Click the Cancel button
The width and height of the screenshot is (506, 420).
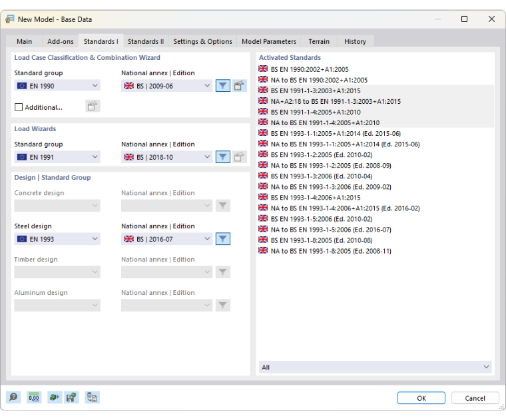(475, 398)
